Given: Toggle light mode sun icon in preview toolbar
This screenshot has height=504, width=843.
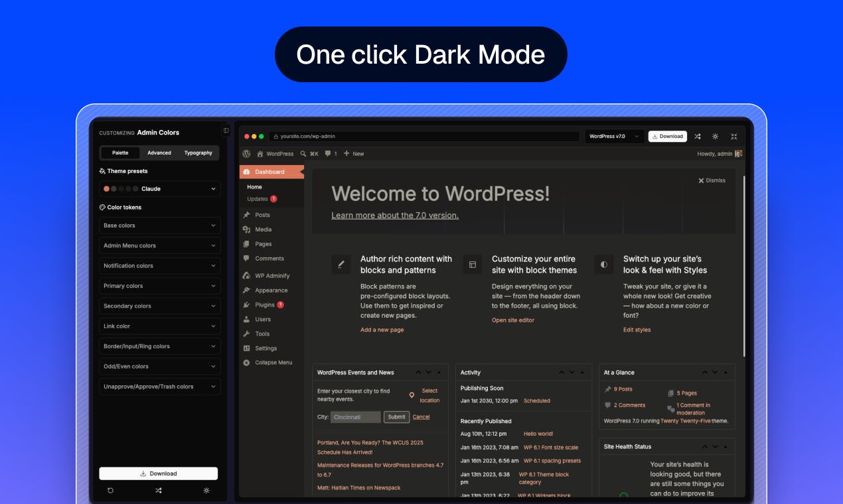Looking at the screenshot, I should pyautogui.click(x=715, y=136).
